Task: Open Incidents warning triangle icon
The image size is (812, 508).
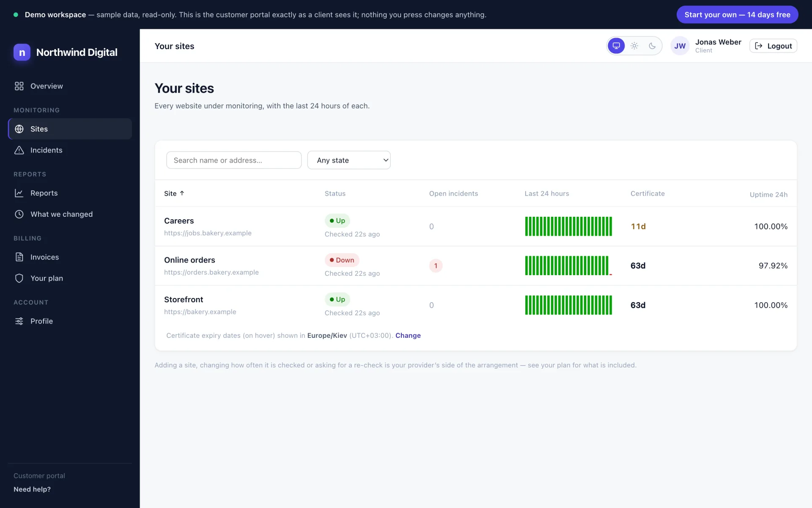Action: click(19, 150)
